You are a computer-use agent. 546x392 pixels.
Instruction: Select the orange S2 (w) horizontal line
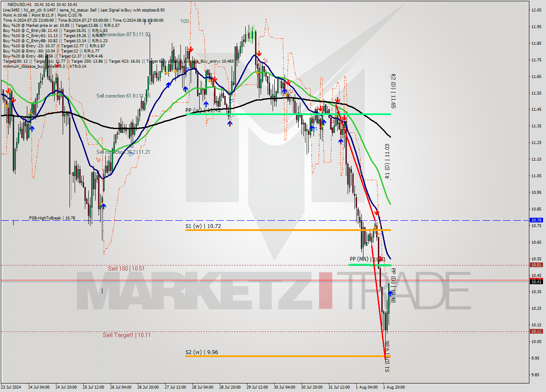click(288, 356)
